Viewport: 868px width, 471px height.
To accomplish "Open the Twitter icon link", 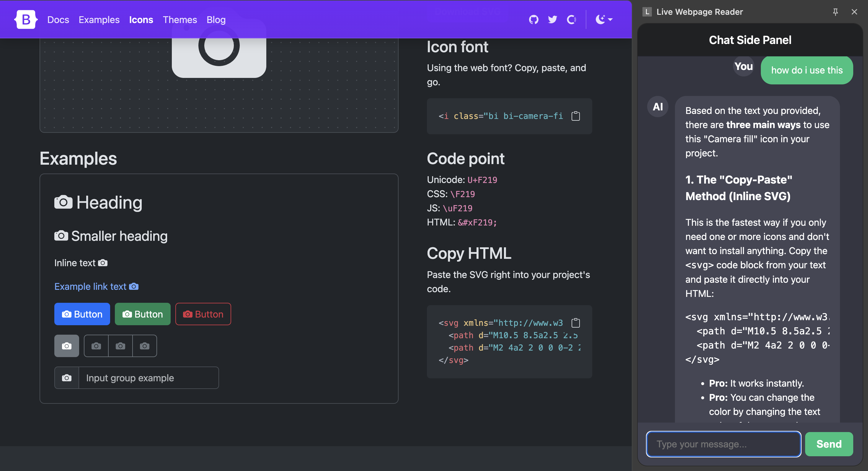I will (553, 19).
